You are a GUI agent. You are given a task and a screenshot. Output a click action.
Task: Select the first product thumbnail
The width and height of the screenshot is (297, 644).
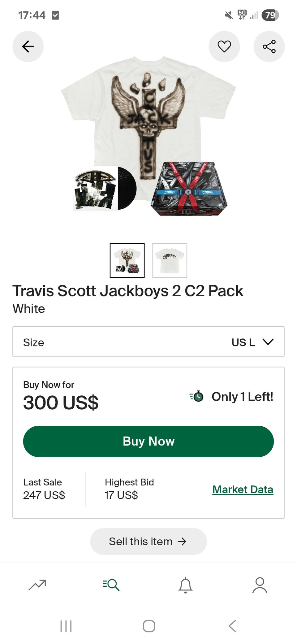(127, 260)
